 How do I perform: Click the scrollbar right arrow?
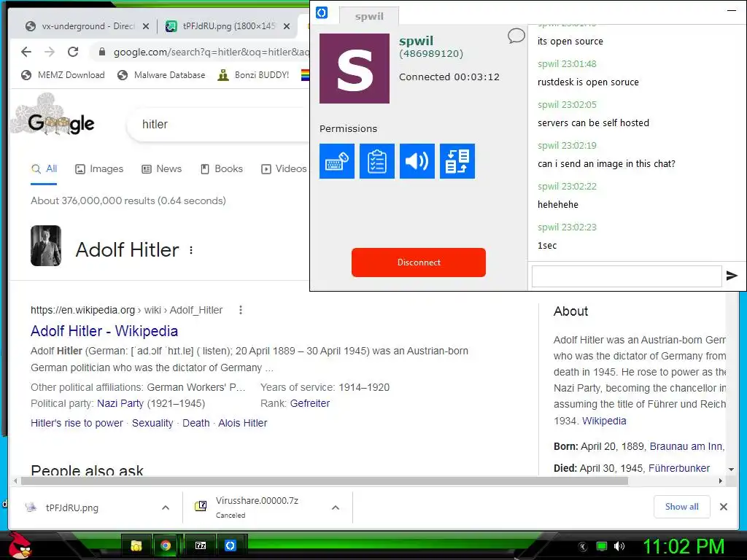pos(720,481)
